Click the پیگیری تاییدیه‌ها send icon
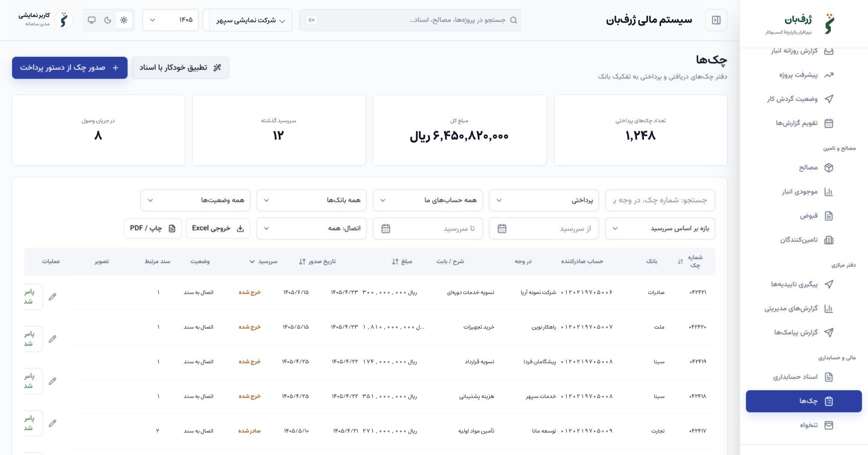This screenshot has width=868, height=455. coord(829,284)
